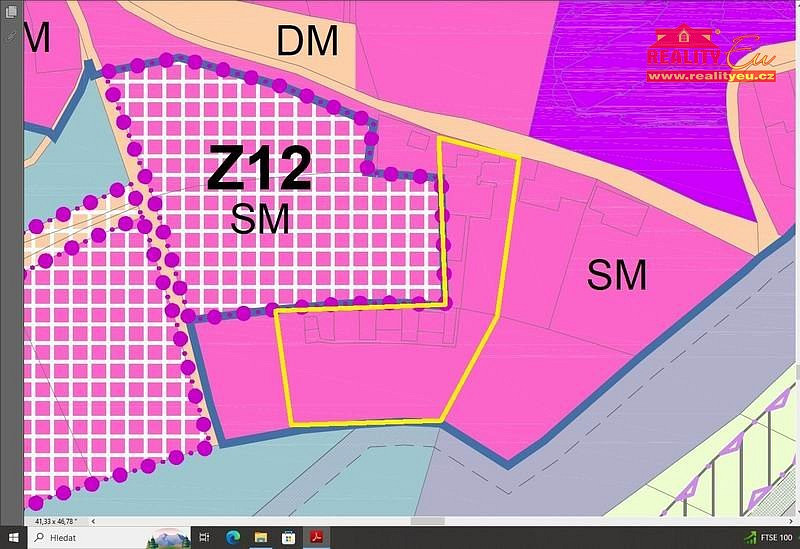Open the attachments paperclip panel
800x549 pixels.
tap(11, 36)
